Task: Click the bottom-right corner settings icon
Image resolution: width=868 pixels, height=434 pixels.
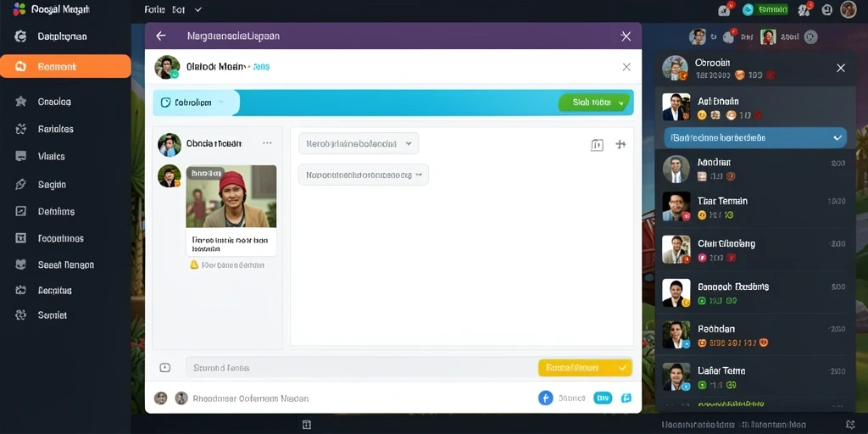Action: pyautogui.click(x=850, y=425)
